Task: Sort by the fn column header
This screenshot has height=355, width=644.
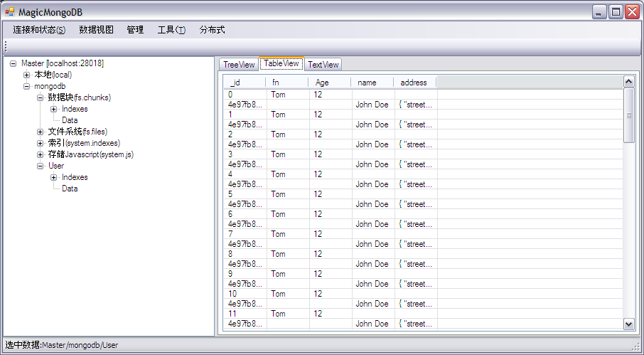Action: point(287,83)
